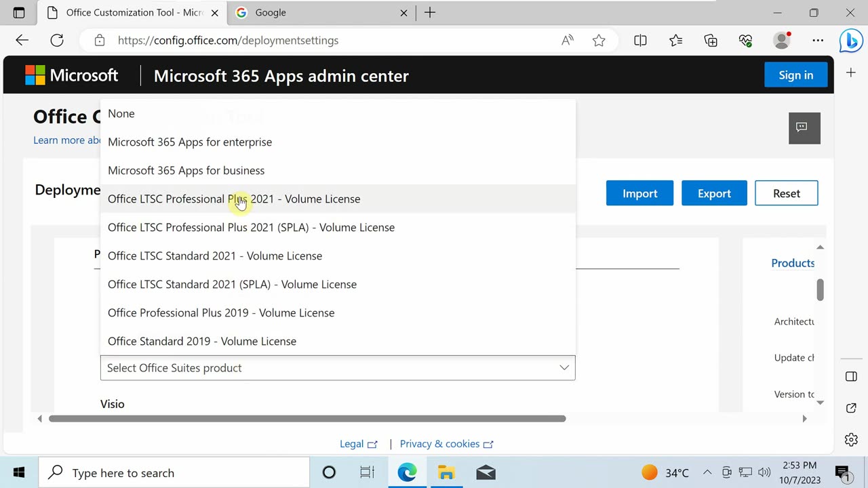The image size is (868, 488).
Task: Select Office Standard 2019 - Volume License
Action: pos(338,341)
